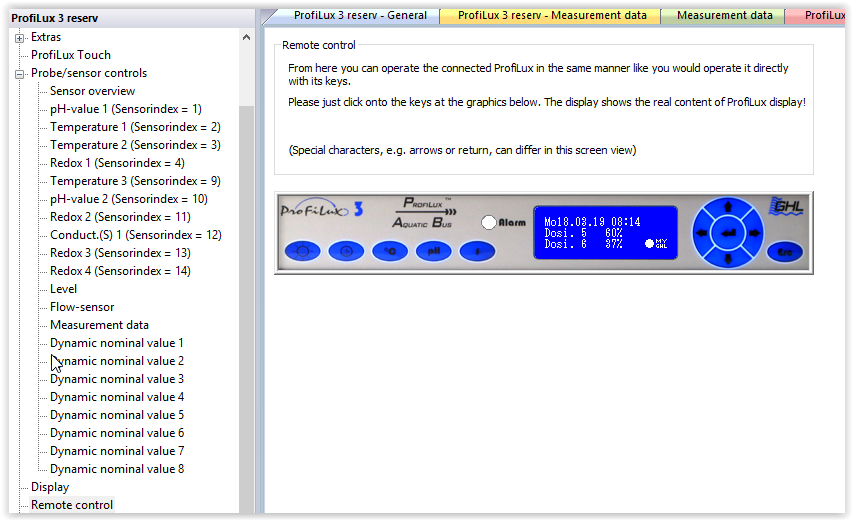Image resolution: width=853 pixels, height=521 pixels.
Task: Click the sun (light) key on ProfiLux panel
Action: tap(302, 251)
